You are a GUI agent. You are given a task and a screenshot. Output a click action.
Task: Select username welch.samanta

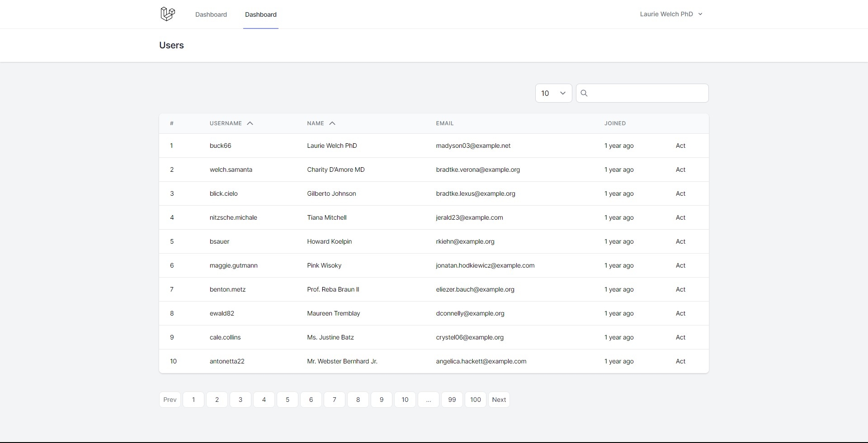pos(231,170)
